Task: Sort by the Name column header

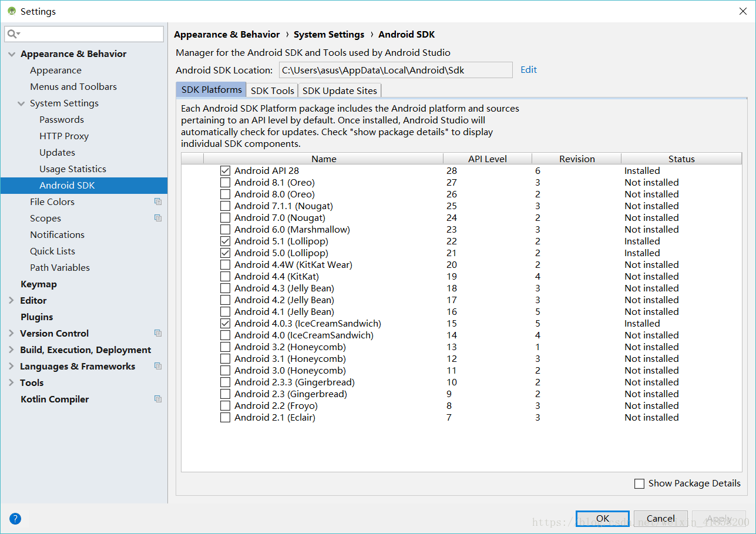Action: (324, 159)
